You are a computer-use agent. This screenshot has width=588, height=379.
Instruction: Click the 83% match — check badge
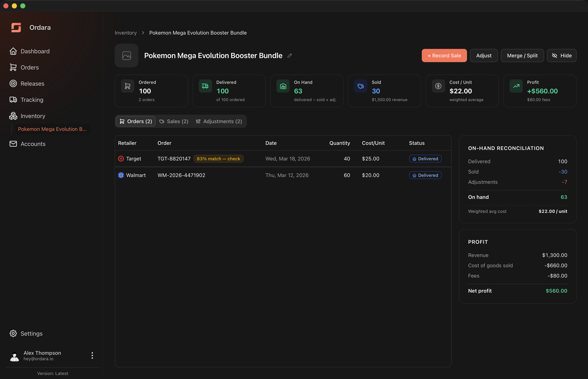[x=219, y=159]
